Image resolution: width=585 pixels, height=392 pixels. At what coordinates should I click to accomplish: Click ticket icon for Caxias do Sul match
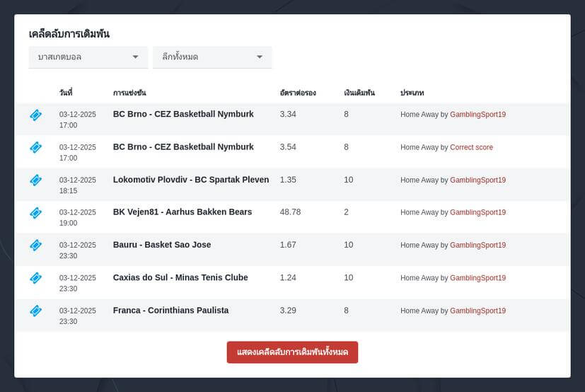click(x=36, y=278)
